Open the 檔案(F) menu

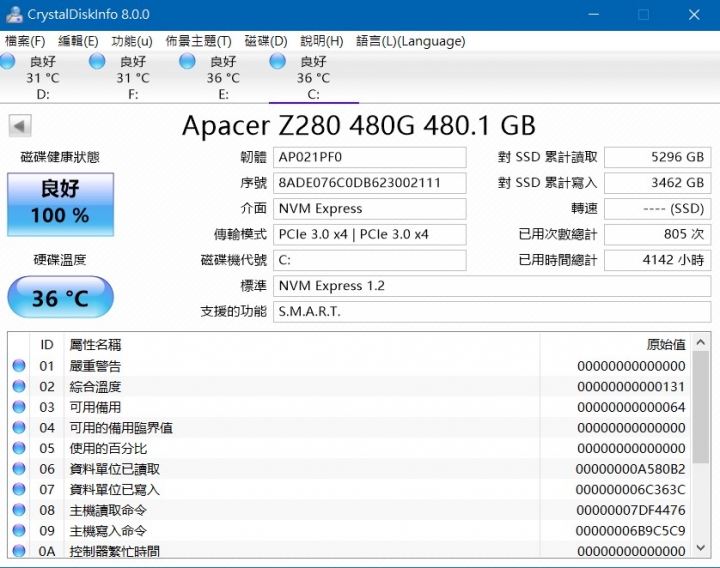(25, 41)
